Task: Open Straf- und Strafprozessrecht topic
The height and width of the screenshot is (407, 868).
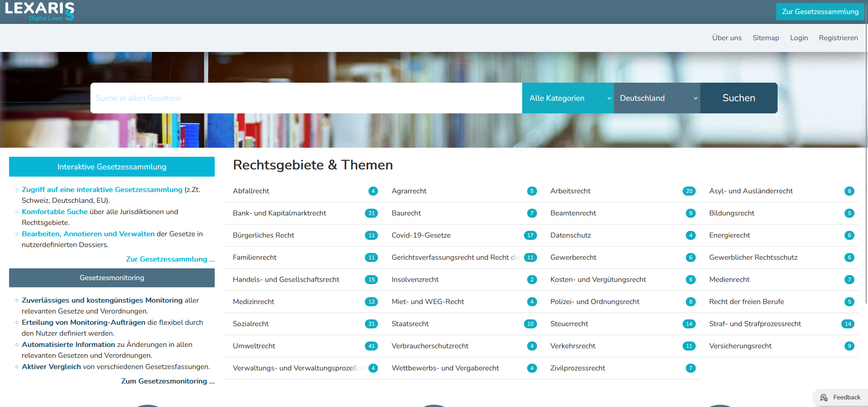Action: click(x=755, y=324)
